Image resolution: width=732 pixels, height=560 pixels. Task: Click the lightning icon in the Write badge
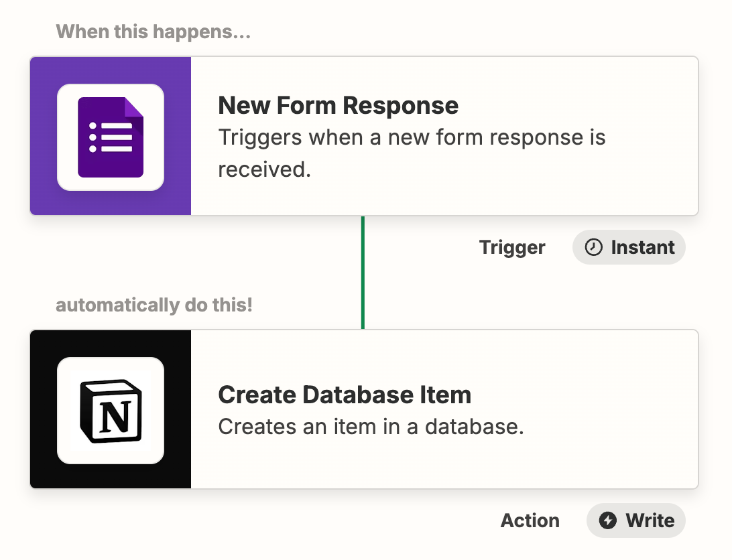coord(609,520)
